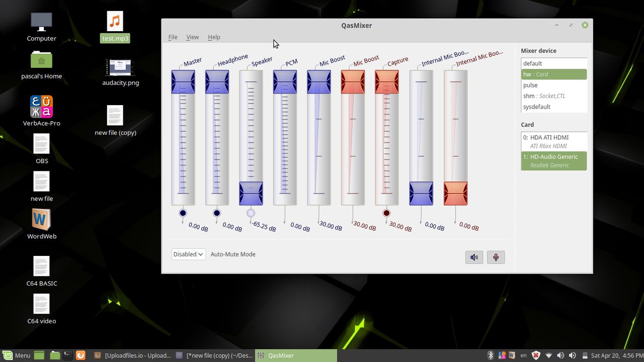Toggle the Master mute switch
This screenshot has height=362, width=644.
tap(183, 213)
